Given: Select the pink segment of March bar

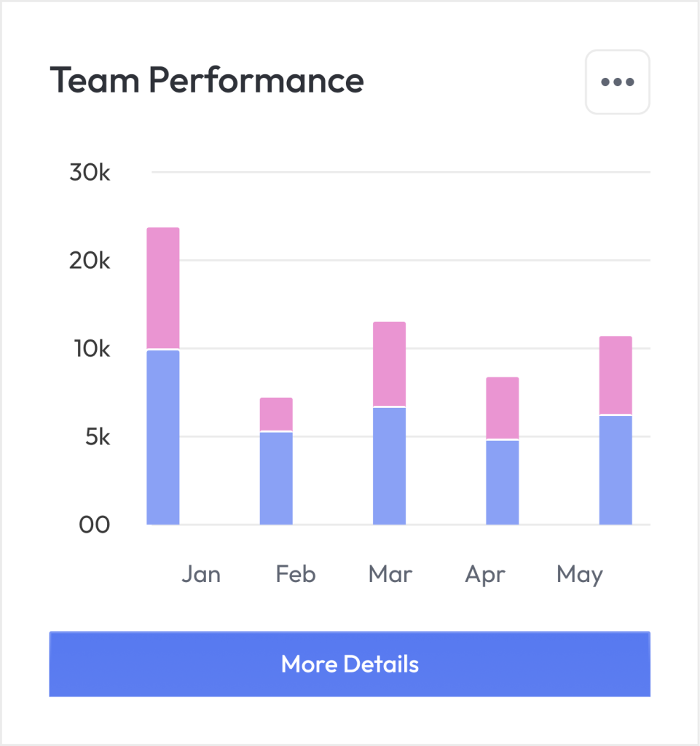Looking at the screenshot, I should [x=389, y=364].
